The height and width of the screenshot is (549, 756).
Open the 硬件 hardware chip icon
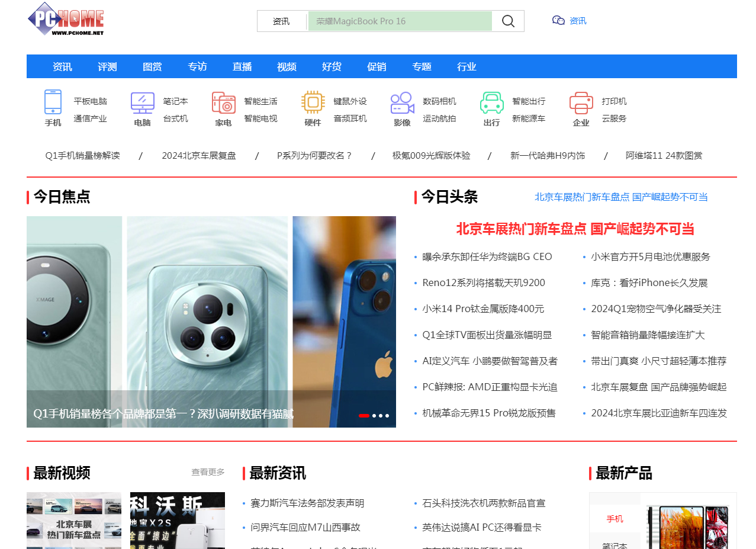(313, 102)
